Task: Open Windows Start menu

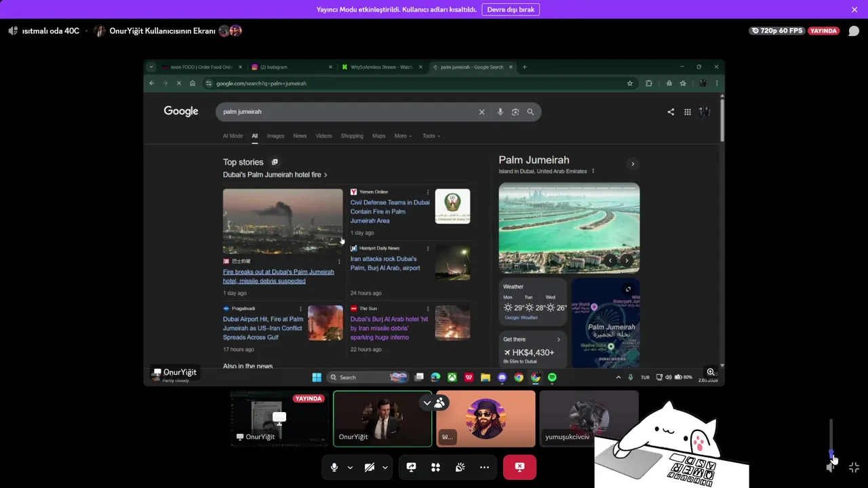Action: [x=317, y=378]
